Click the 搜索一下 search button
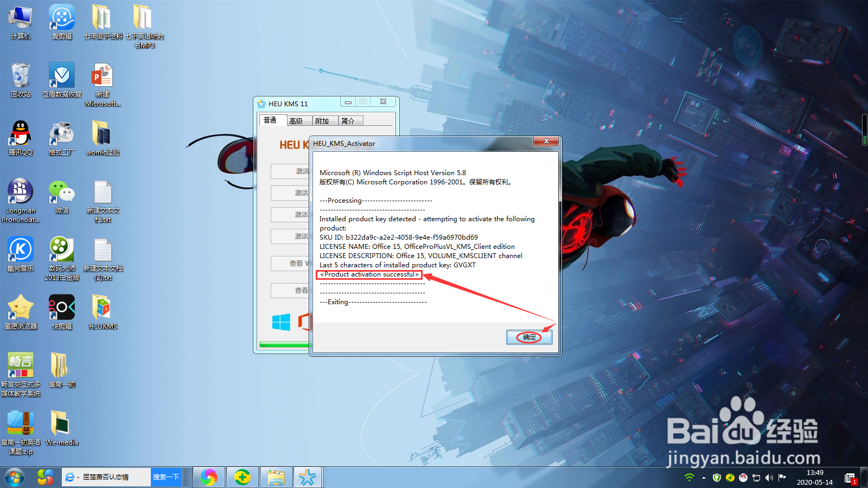 point(166,477)
